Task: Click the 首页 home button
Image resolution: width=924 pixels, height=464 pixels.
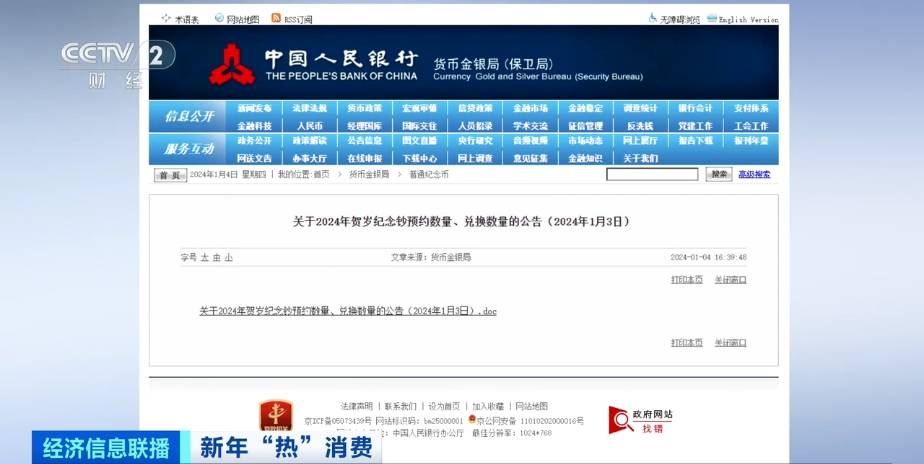Action: [x=170, y=175]
